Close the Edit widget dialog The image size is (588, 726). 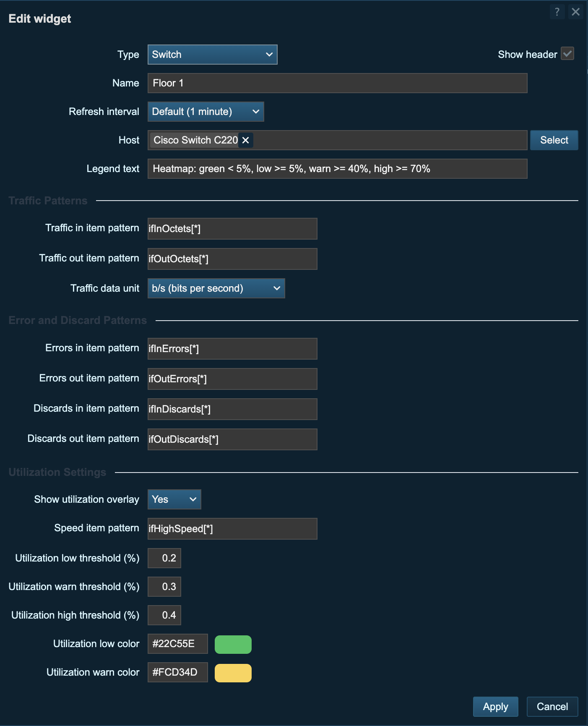(576, 12)
